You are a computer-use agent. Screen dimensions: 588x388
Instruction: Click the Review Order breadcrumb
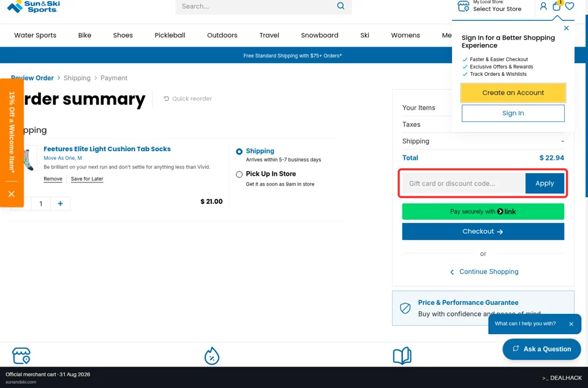32,78
